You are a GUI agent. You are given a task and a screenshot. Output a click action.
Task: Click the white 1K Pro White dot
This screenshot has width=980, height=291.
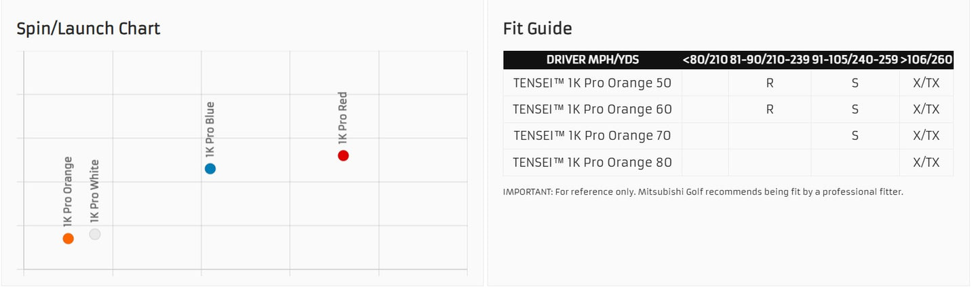(x=95, y=234)
